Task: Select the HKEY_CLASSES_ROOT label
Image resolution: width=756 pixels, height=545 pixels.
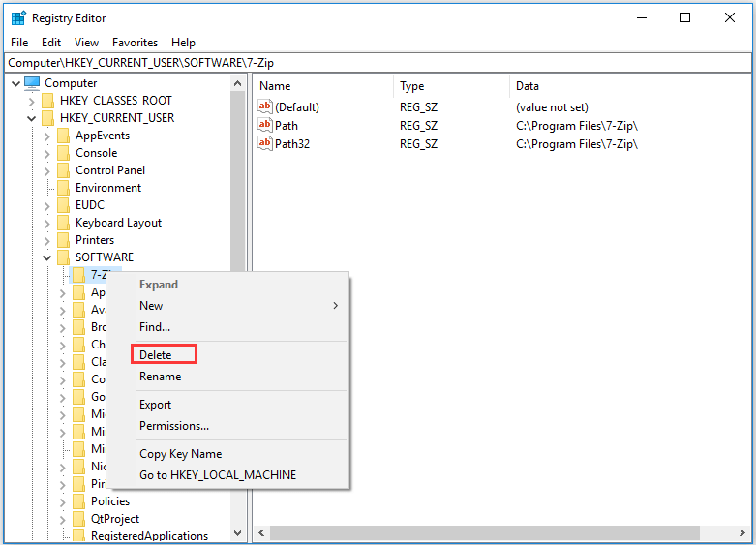Action: coord(116,101)
